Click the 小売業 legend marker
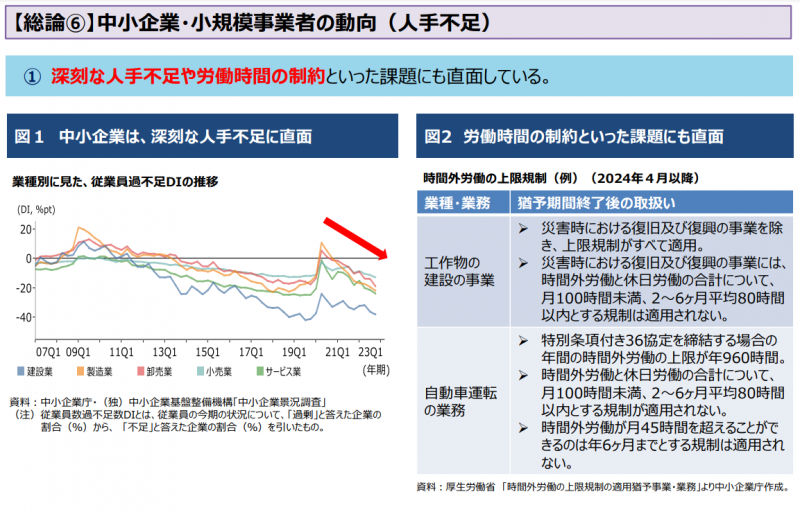 (x=201, y=370)
